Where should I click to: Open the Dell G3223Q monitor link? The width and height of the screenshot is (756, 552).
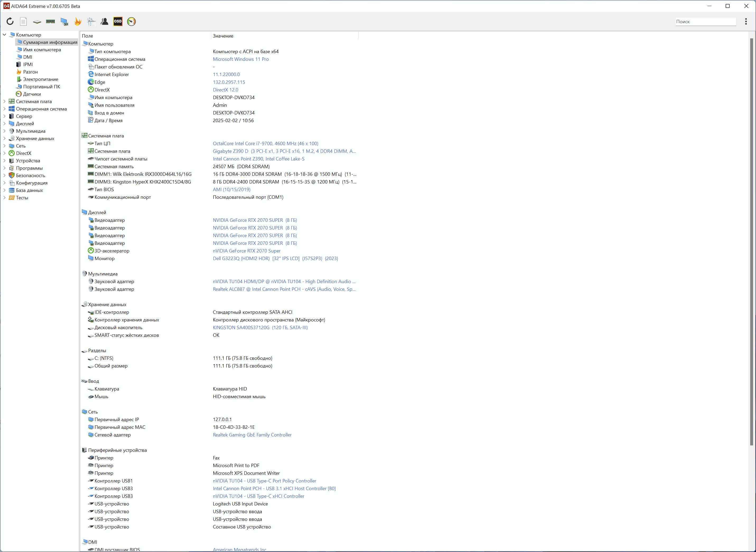coord(275,258)
